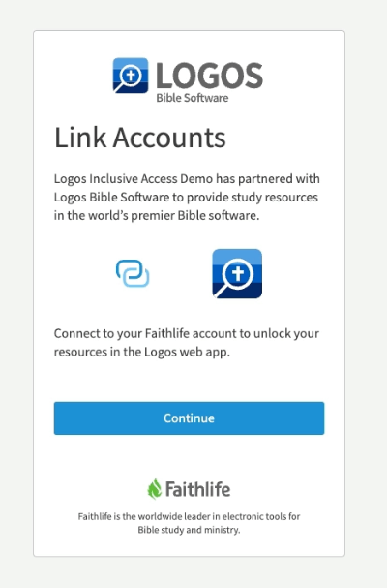This screenshot has width=387, height=588.
Task: Click the Faithlife green flame icon
Action: [155, 488]
